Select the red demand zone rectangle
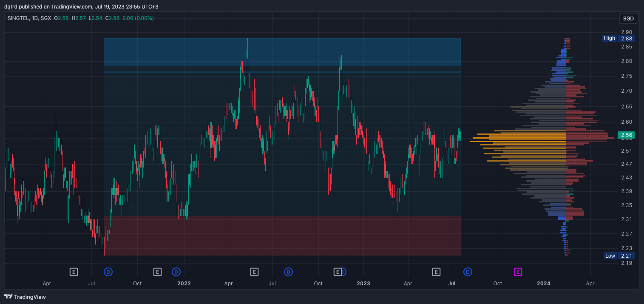 282,236
